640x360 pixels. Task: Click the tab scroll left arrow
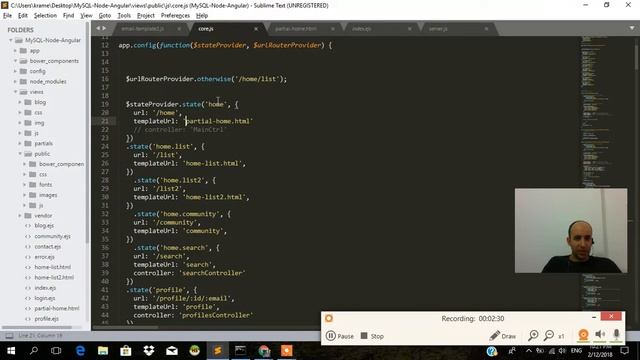pyautogui.click(x=98, y=28)
